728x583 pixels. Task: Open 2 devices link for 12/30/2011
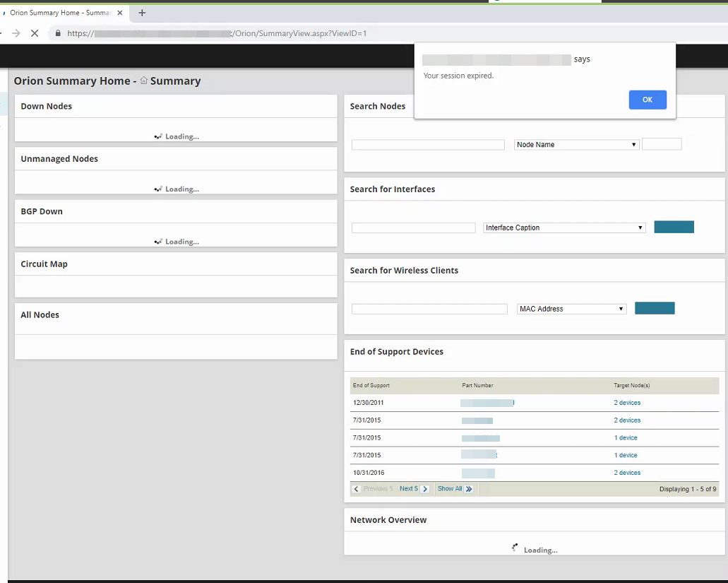pos(627,403)
